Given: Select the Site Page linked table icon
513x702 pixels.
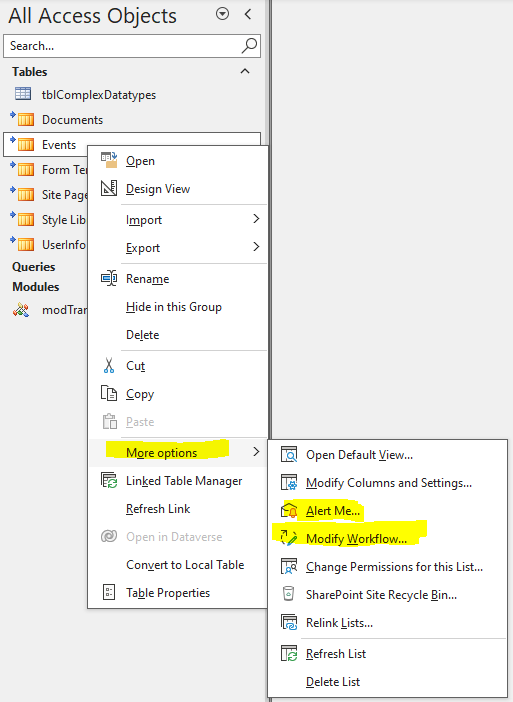Looking at the screenshot, I should click(x=22, y=194).
